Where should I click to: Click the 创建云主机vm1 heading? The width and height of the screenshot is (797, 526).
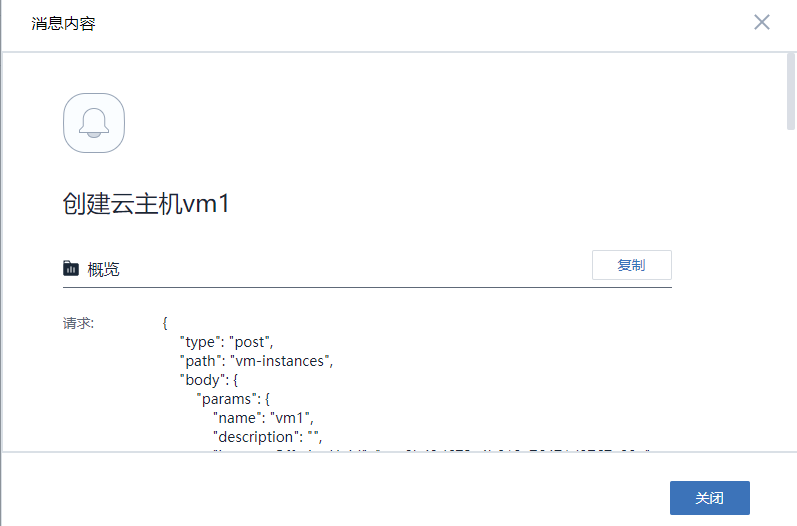point(147,204)
